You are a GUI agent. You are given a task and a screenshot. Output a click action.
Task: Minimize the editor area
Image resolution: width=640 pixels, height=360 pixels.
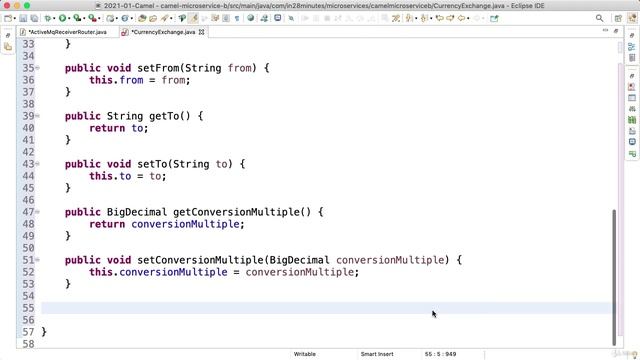605,31
